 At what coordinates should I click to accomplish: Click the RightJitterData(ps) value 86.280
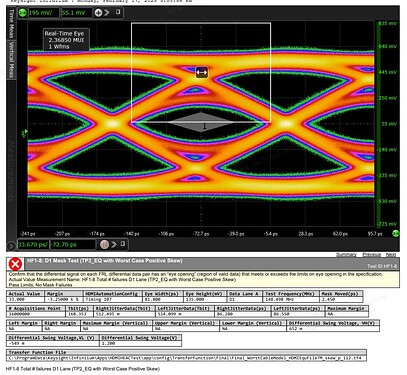point(243,314)
